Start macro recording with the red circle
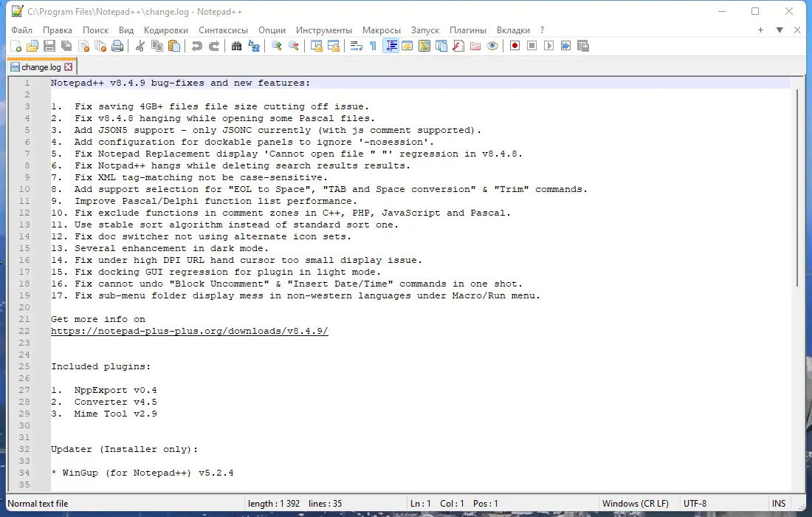Screen dimensions: 812x517 (x=515, y=46)
